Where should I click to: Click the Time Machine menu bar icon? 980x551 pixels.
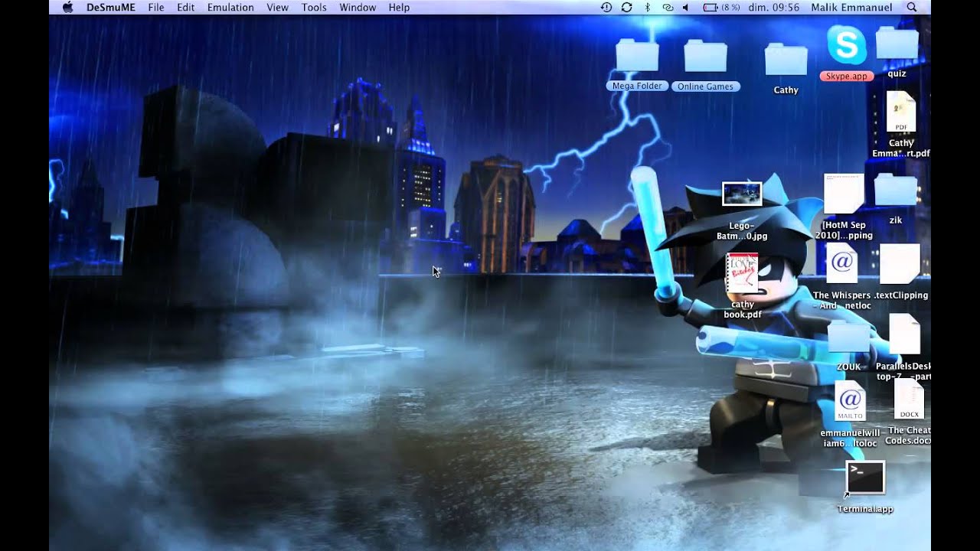606,7
